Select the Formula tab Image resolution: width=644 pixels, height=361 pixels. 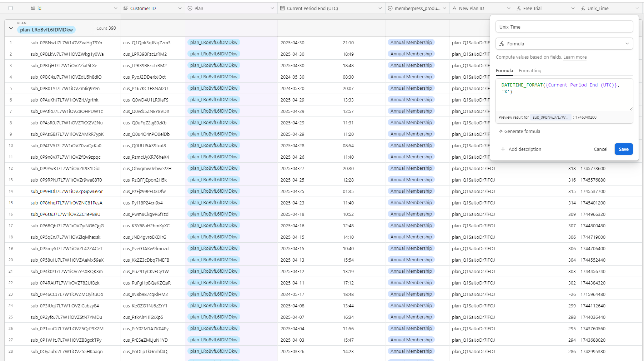coord(504,71)
